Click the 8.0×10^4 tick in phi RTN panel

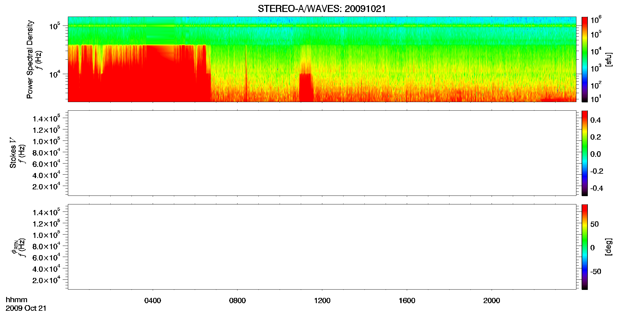click(46, 246)
